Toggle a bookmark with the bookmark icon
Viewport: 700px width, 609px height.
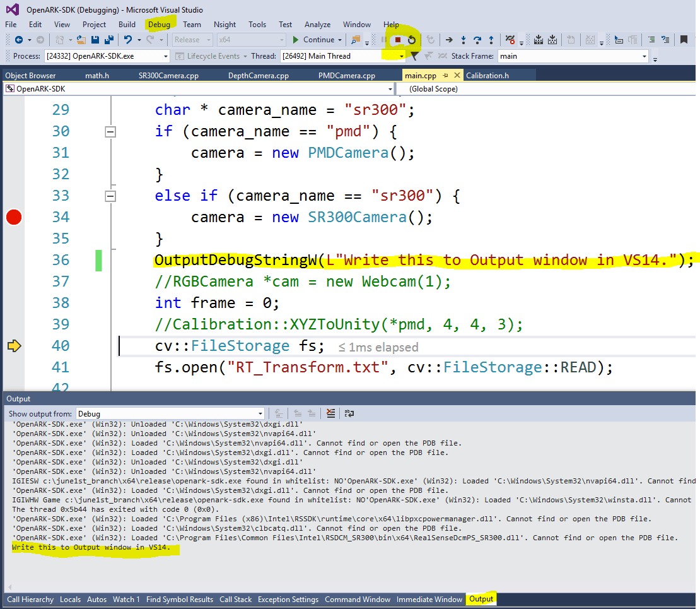[684, 40]
